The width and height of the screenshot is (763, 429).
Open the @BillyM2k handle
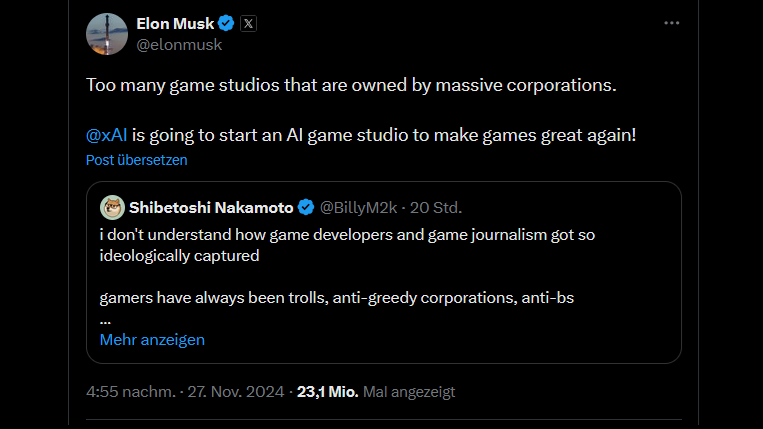pyautogui.click(x=361, y=208)
